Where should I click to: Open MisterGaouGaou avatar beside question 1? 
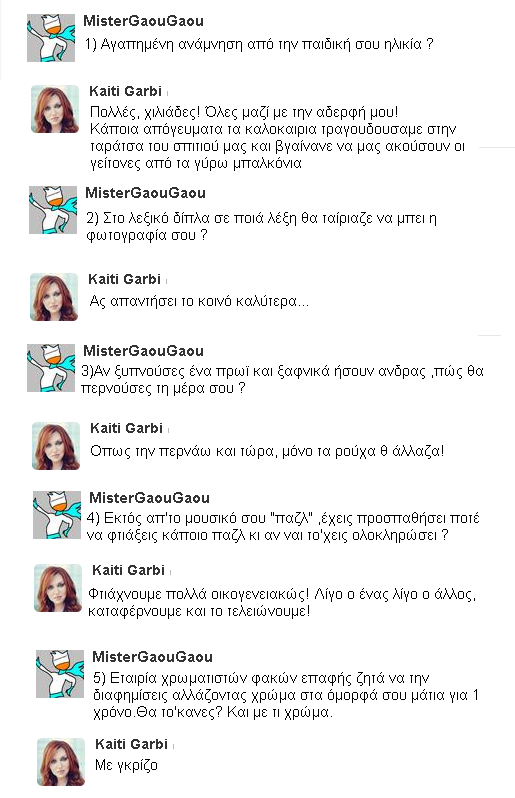pos(51,38)
